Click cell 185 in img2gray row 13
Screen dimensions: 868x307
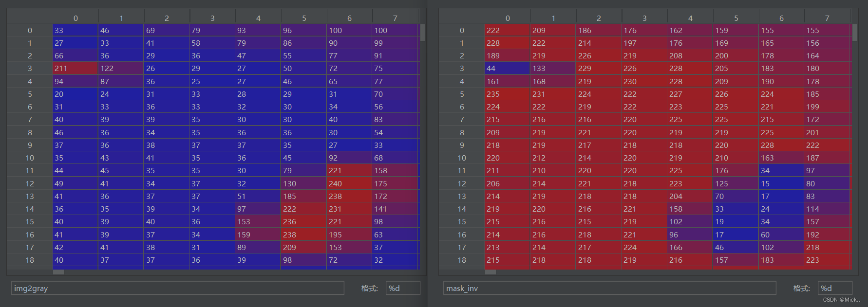304,196
